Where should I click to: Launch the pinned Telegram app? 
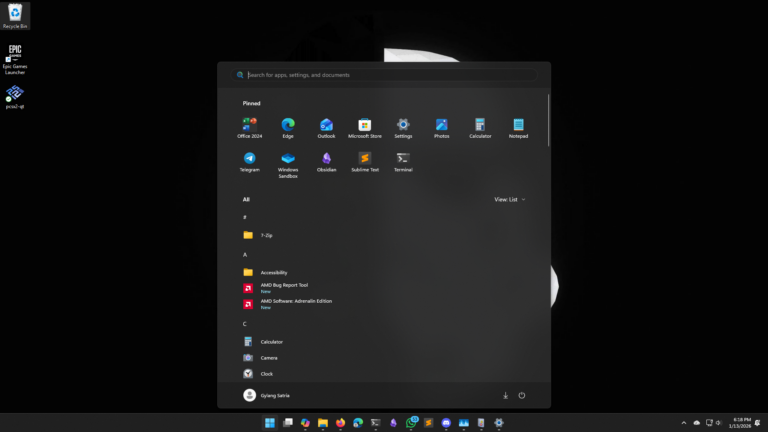tap(249, 161)
